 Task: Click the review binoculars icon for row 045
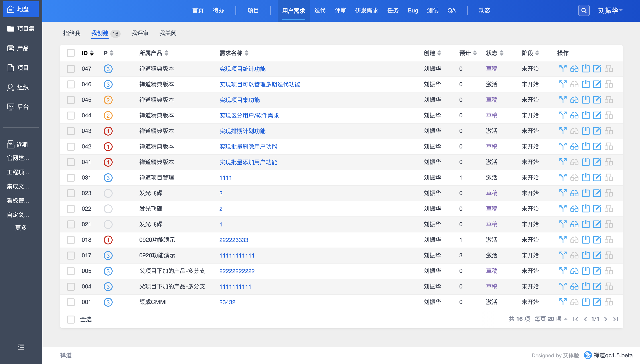tap(574, 100)
